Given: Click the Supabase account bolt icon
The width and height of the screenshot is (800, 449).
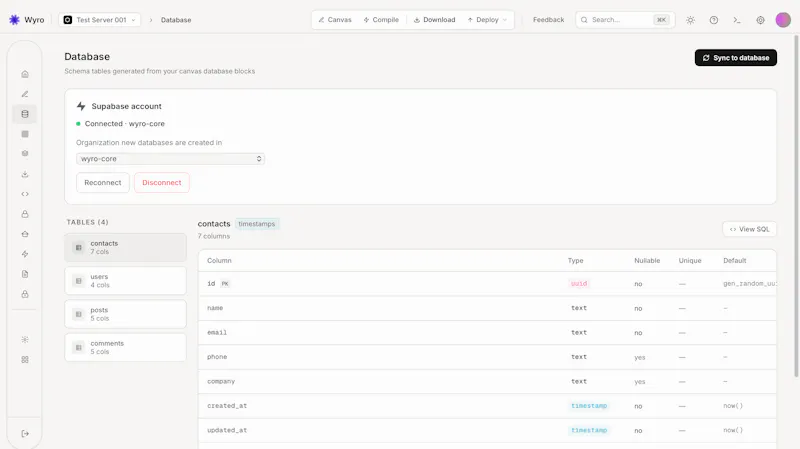Looking at the screenshot, I should 81,106.
